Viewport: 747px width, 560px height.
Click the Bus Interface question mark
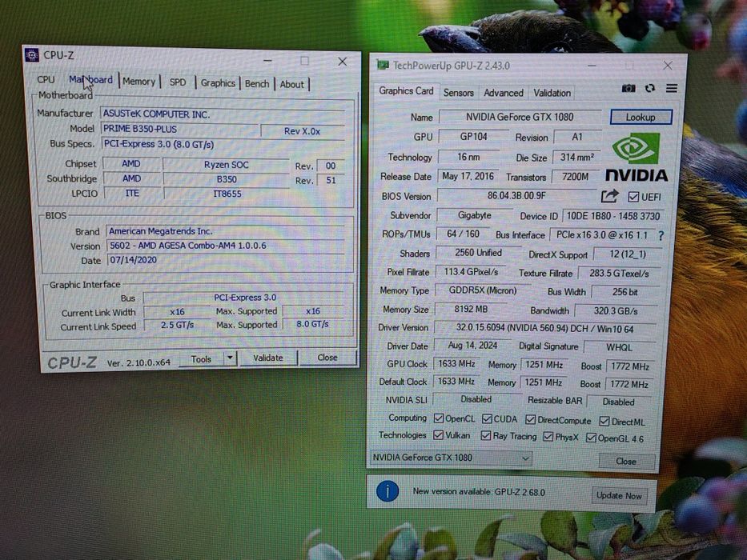(661, 236)
